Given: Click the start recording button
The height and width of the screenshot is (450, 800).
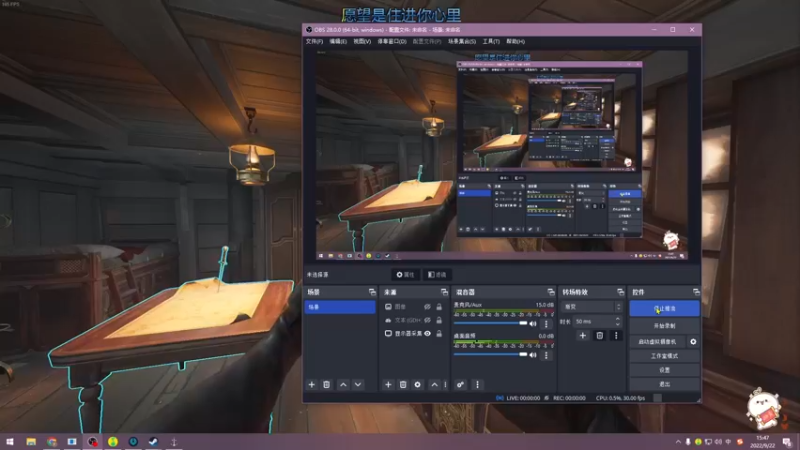Looking at the screenshot, I should click(664, 326).
